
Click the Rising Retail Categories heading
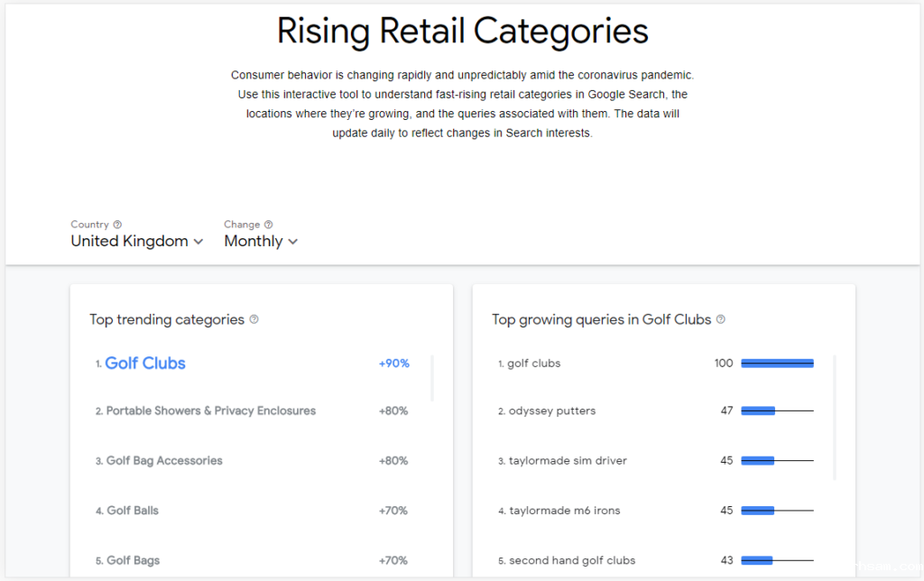tap(462, 31)
